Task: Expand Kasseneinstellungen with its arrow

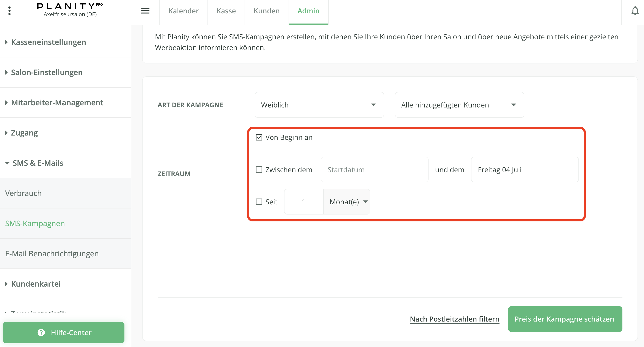Action: pyautogui.click(x=6, y=42)
